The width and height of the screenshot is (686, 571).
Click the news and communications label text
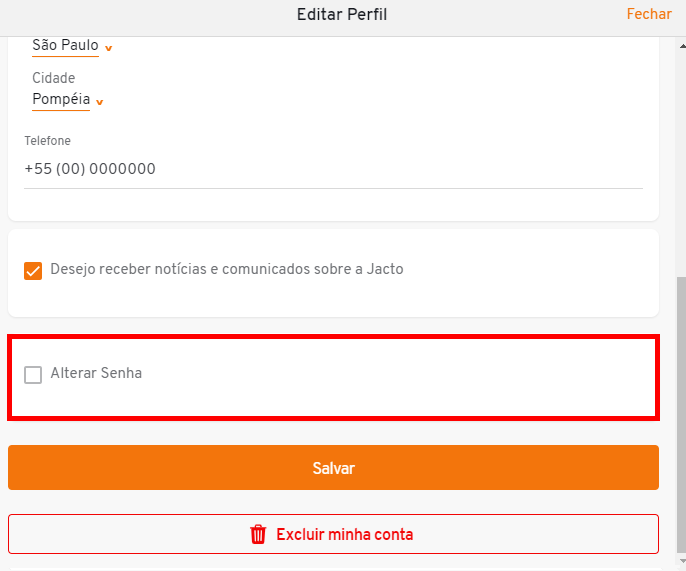227,269
